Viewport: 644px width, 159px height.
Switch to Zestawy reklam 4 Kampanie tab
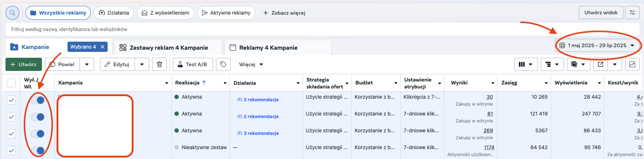pos(169,48)
